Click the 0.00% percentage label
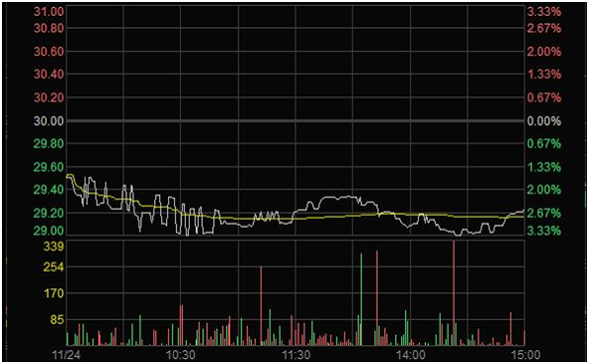 click(x=544, y=121)
